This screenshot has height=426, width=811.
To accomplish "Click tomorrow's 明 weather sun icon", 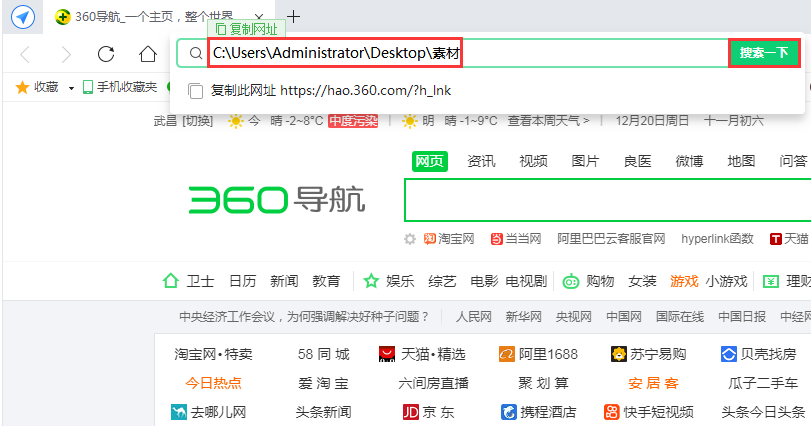I will [x=409, y=121].
